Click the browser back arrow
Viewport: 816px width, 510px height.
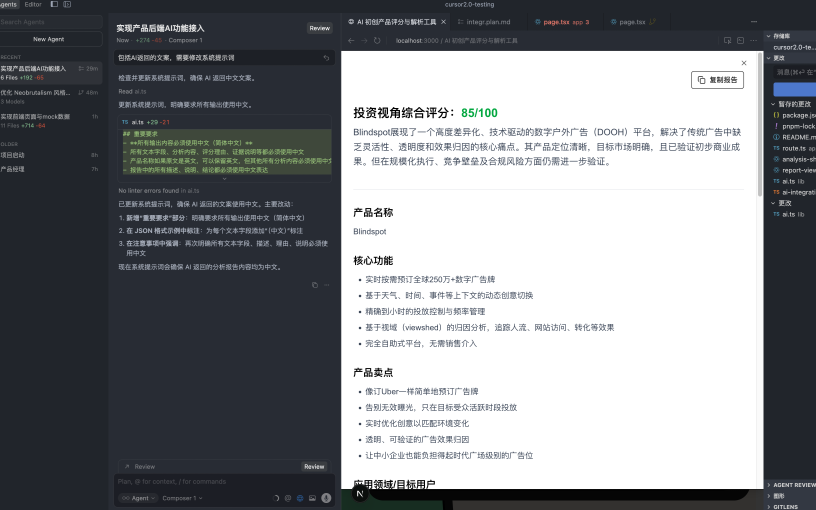tap(351, 41)
